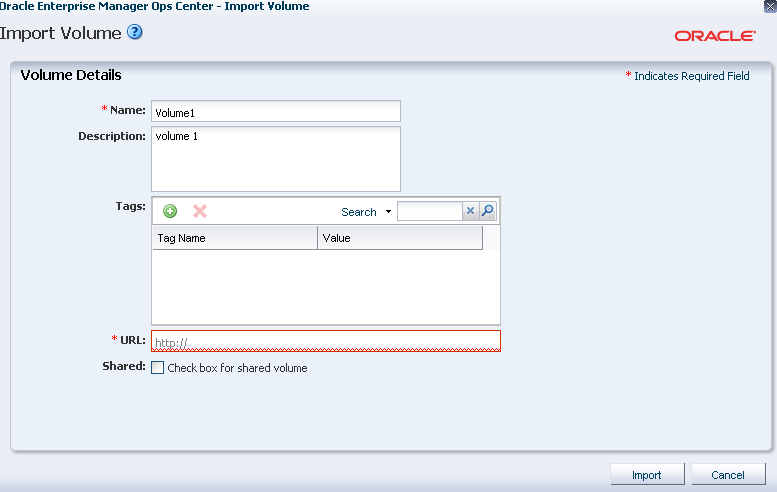Sort by the Value column header
777x492 pixels.
pos(400,238)
